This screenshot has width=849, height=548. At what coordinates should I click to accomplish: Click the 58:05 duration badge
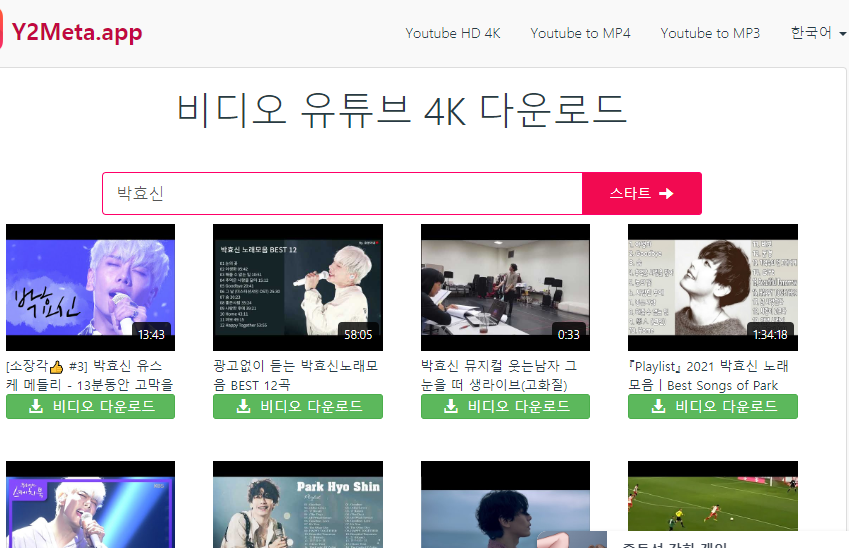point(358,335)
